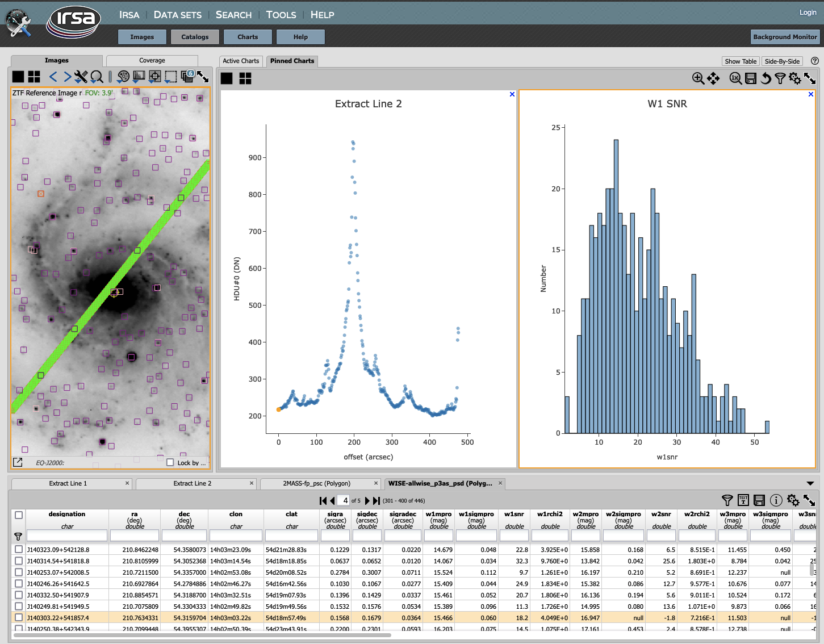Show single chart view in Pinned Charts
The height and width of the screenshot is (644, 824).
tap(227, 78)
